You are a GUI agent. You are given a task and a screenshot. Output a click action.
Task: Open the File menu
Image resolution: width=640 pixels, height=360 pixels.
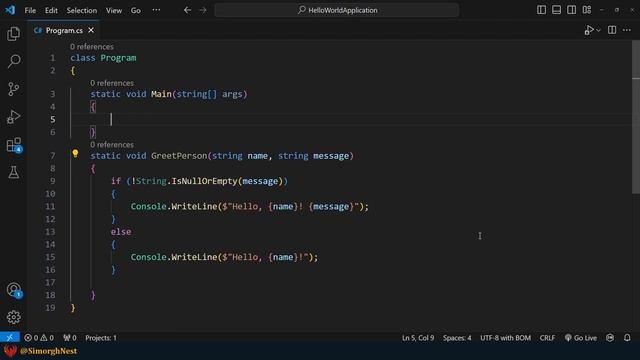tap(30, 10)
